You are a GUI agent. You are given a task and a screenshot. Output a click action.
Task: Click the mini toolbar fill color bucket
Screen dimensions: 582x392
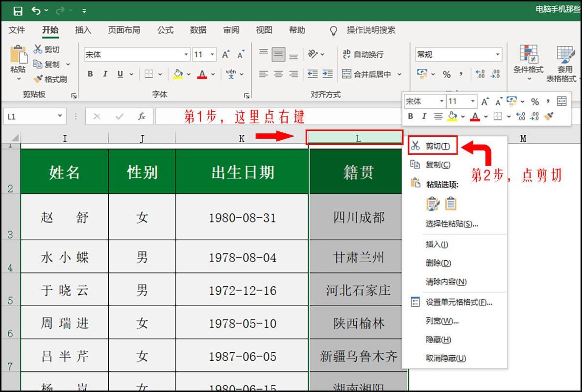click(x=452, y=116)
